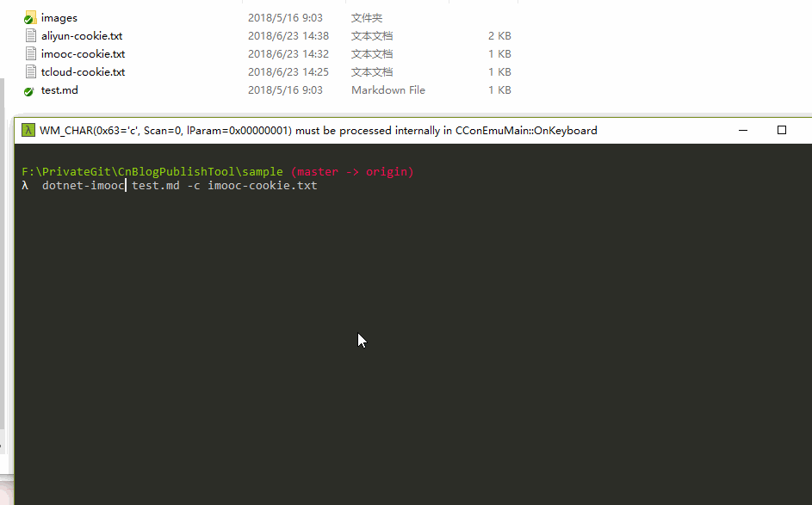Screen dimensions: 812x505
Task: Maximize the ConEmu terminal window
Action: point(782,130)
